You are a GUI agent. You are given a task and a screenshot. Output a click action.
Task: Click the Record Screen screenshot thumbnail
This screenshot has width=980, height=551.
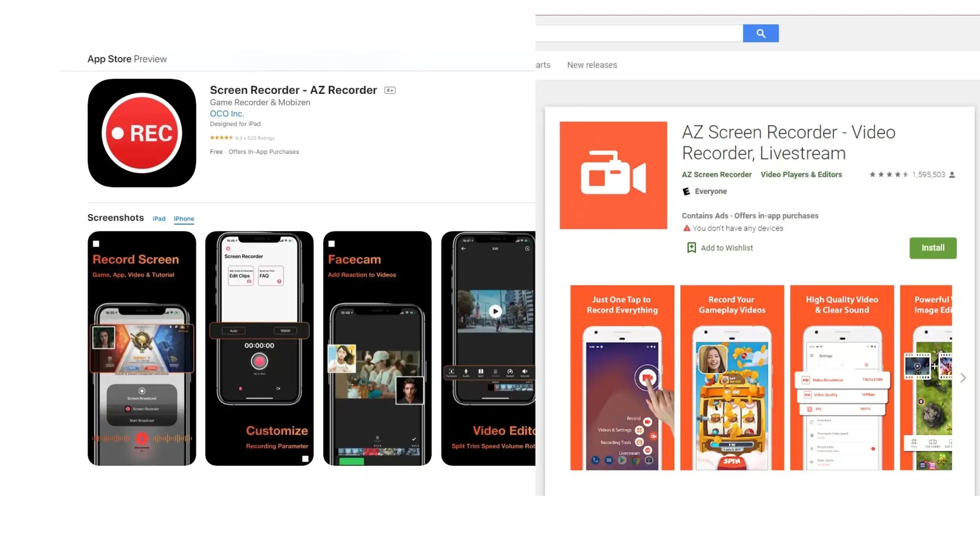(x=141, y=348)
